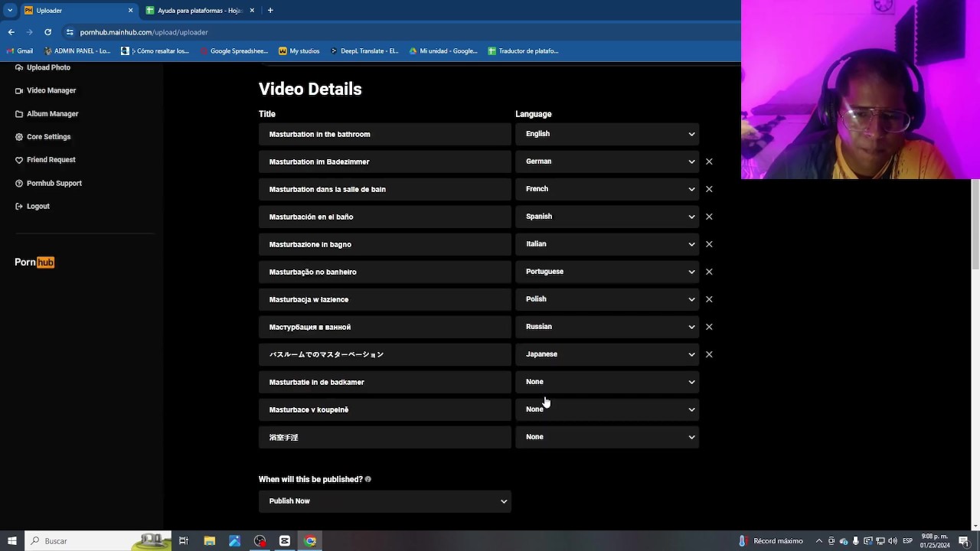Open File Explorer from the taskbar
The width and height of the screenshot is (980, 551).
point(209,541)
